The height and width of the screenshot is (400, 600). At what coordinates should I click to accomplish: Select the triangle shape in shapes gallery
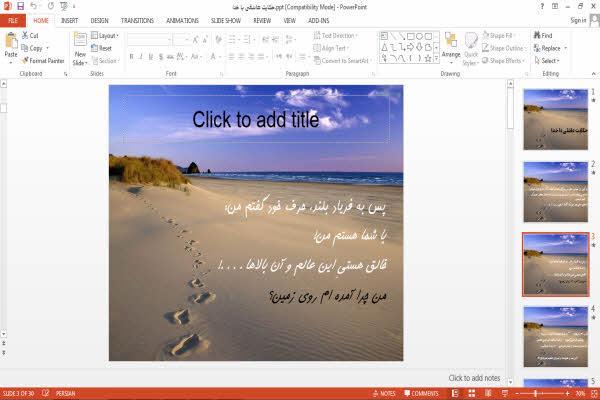click(x=384, y=47)
